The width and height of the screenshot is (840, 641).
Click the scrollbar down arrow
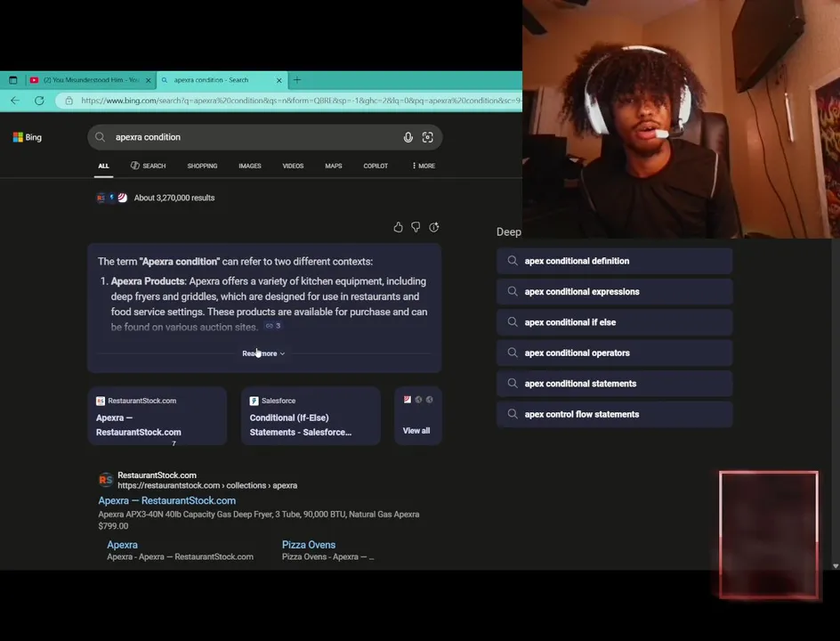(x=836, y=566)
